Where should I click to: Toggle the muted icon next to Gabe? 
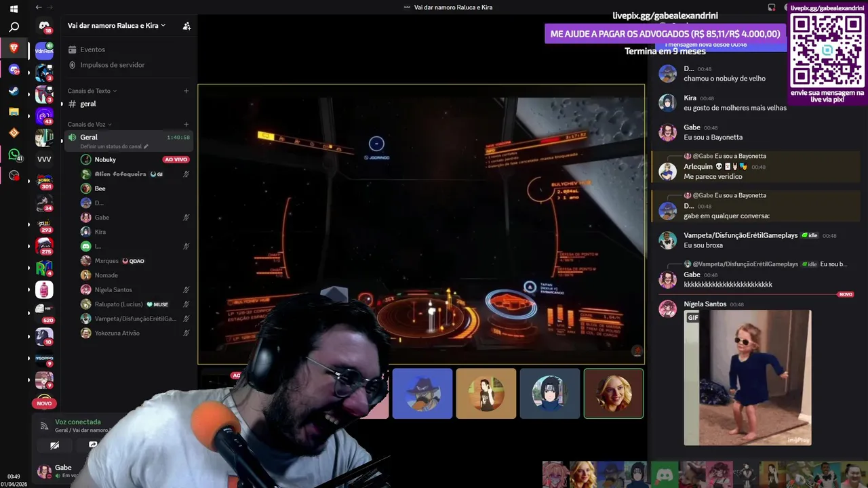pos(186,218)
